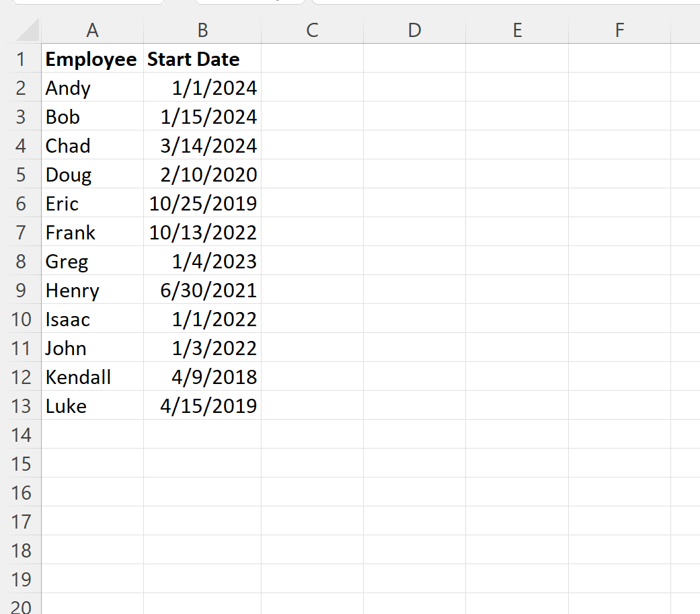Image resolution: width=700 pixels, height=614 pixels.
Task: Click the date 10/13/2022
Action: (x=202, y=233)
